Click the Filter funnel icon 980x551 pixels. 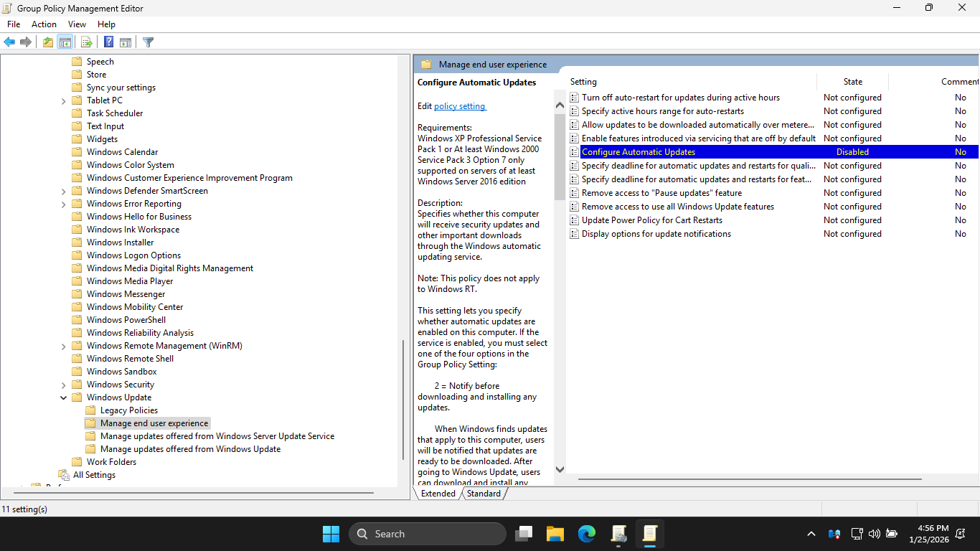point(148,42)
